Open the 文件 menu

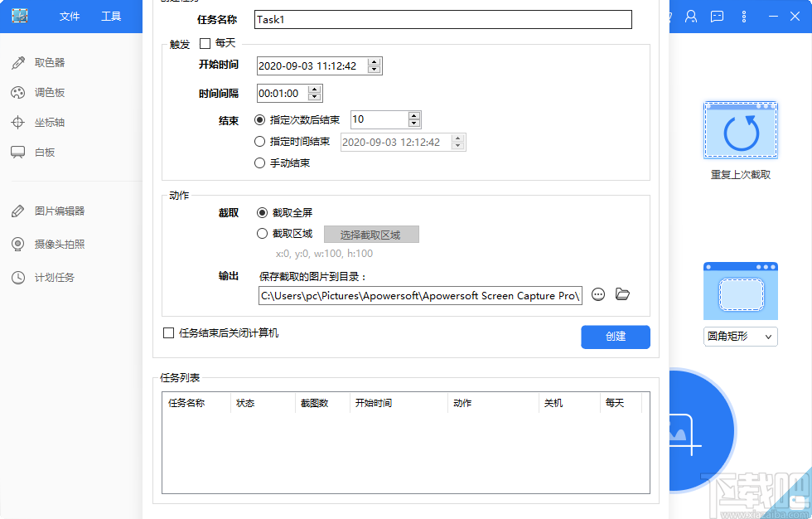pyautogui.click(x=69, y=16)
